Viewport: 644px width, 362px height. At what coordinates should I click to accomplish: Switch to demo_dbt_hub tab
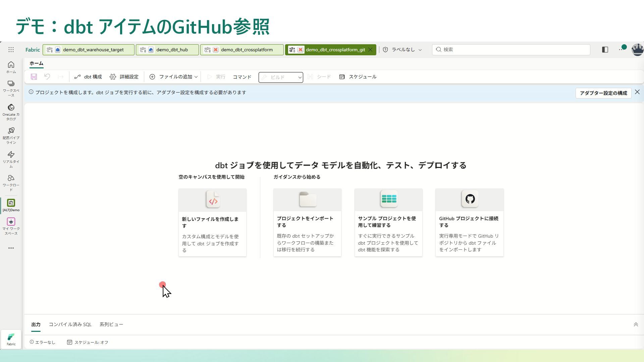point(167,50)
